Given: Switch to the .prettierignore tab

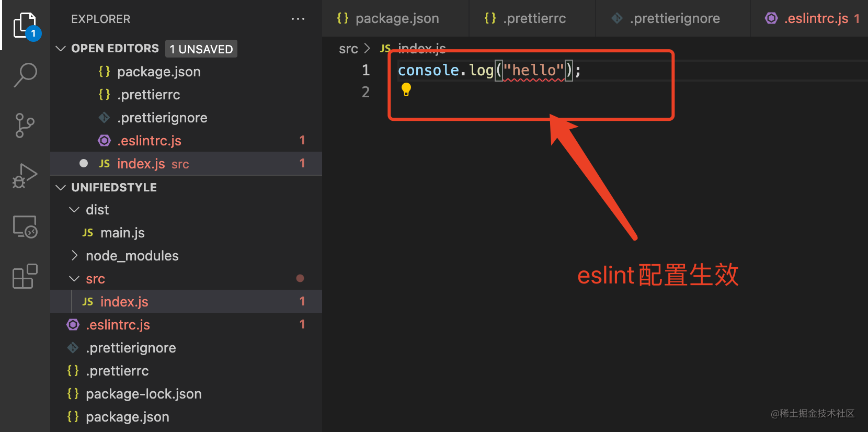Looking at the screenshot, I should (x=673, y=18).
